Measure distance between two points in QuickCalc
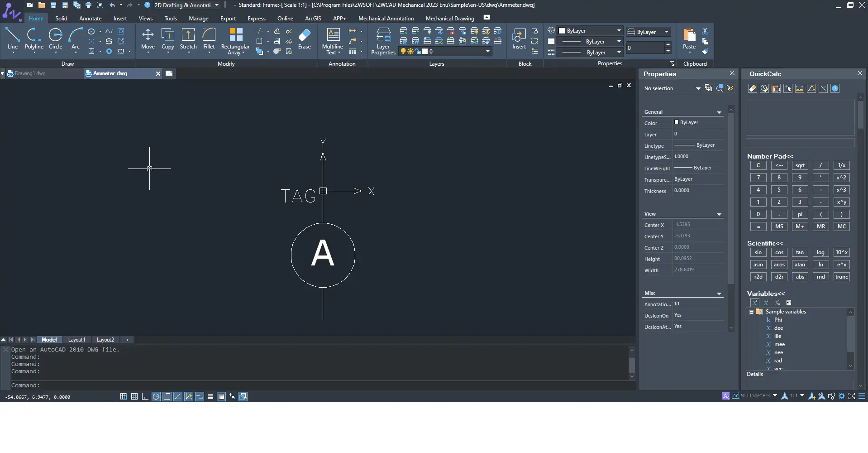 800,88
